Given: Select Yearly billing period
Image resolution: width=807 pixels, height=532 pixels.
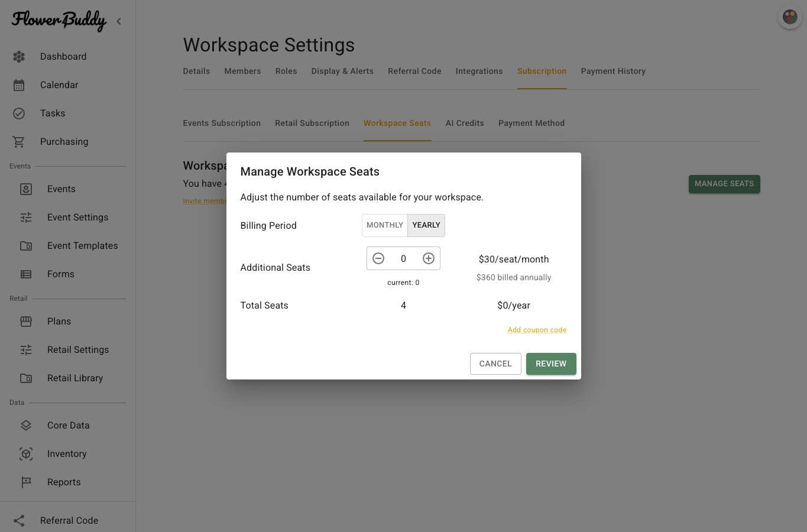Looking at the screenshot, I should [x=426, y=225].
